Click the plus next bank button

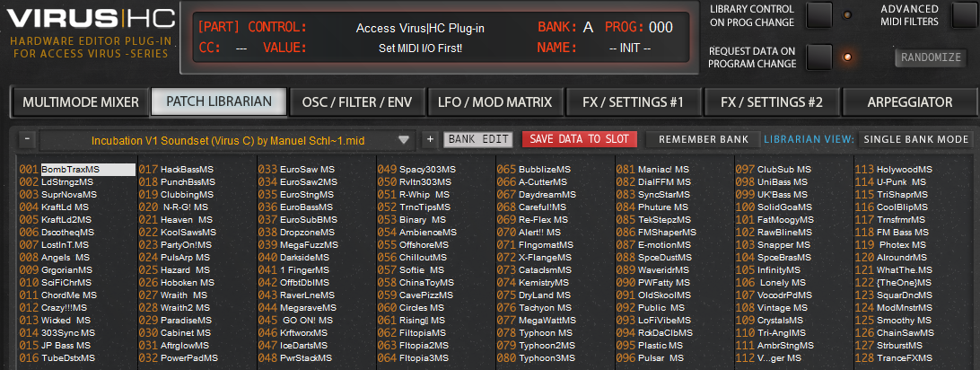[429, 139]
